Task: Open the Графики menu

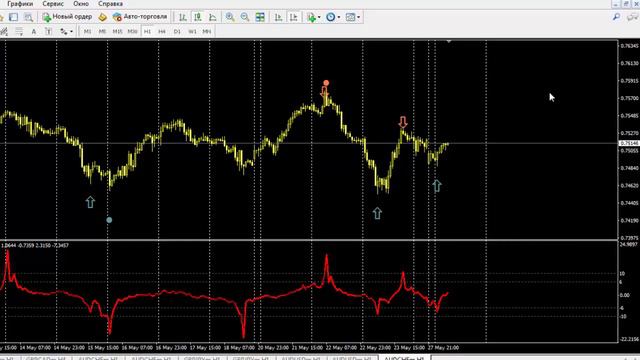Action: coord(20,4)
